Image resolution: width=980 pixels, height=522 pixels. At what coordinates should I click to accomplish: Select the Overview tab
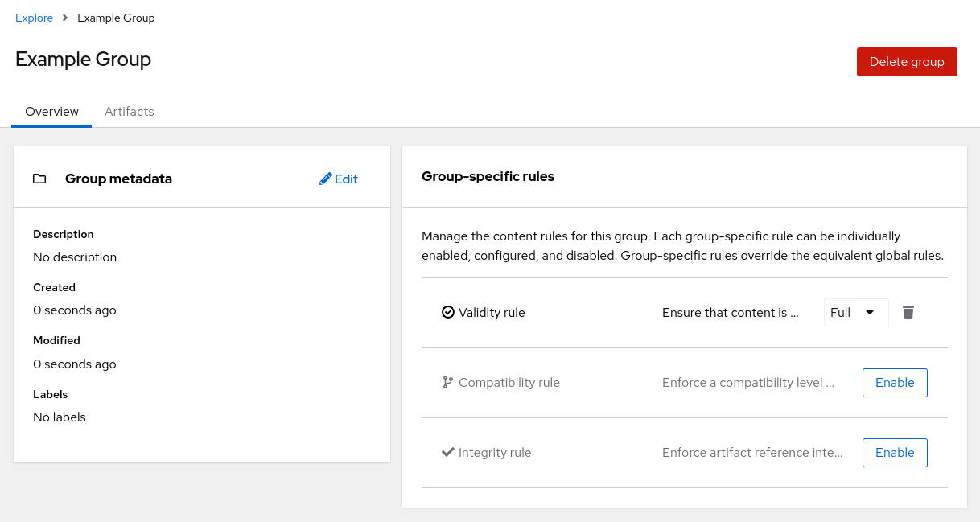pos(51,112)
